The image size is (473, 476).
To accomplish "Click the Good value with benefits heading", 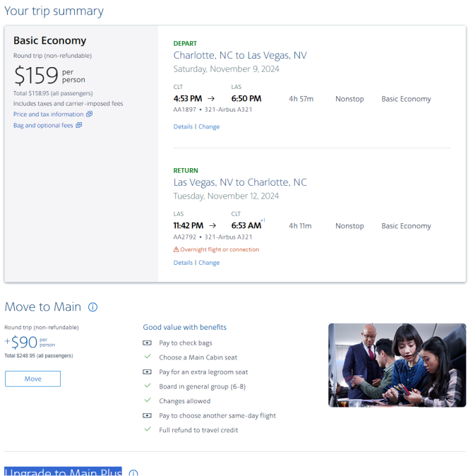I will click(x=185, y=327).
